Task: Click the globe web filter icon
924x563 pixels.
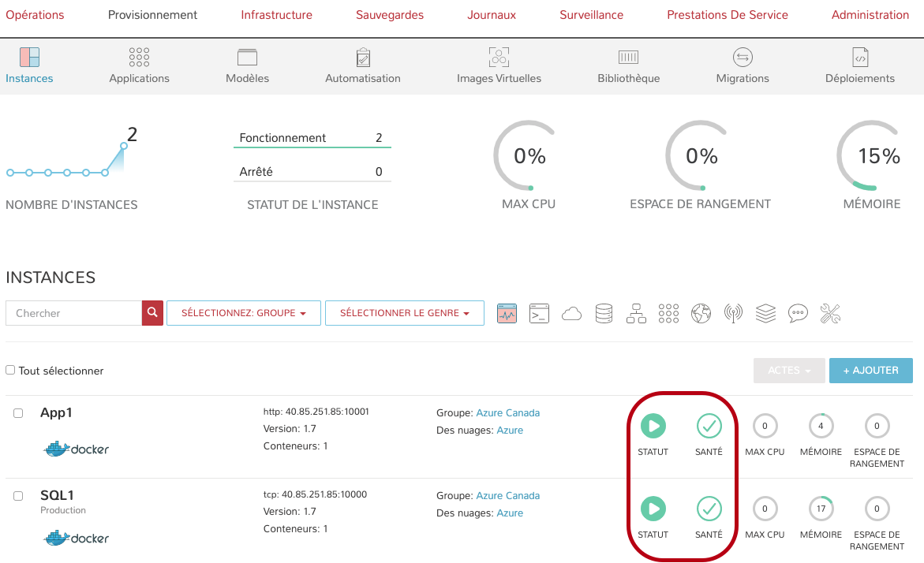Action: pos(701,313)
